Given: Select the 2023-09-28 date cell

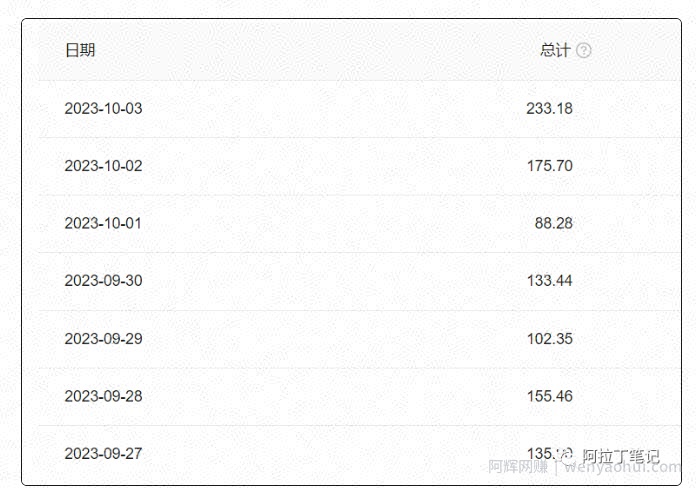Looking at the screenshot, I should (x=103, y=396).
